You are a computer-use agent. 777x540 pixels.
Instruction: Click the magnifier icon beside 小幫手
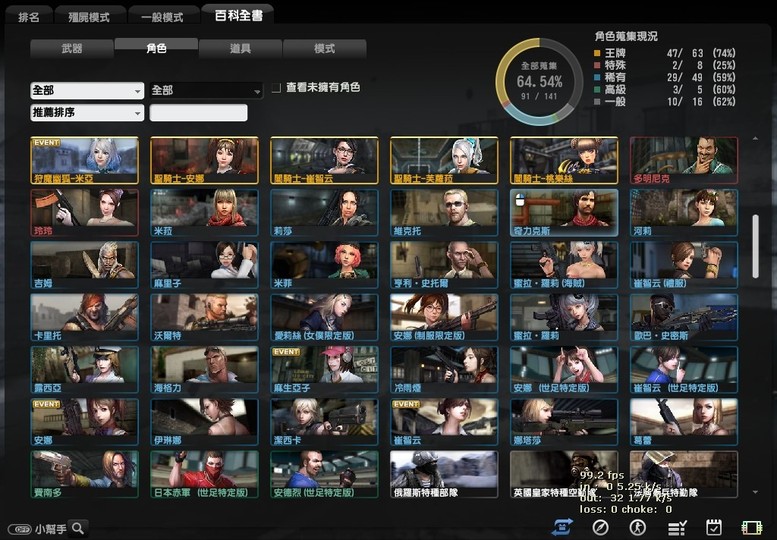[x=78, y=528]
